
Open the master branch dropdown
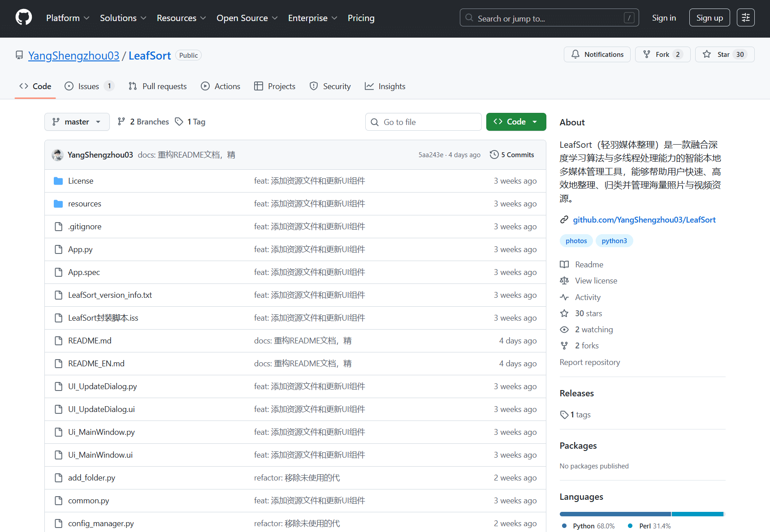tap(77, 121)
